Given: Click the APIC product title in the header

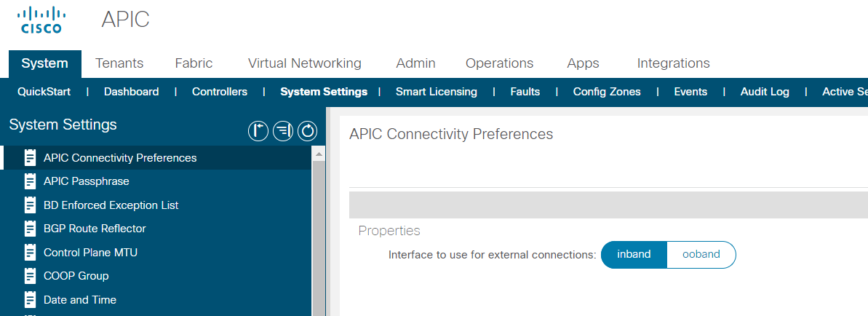Looking at the screenshot, I should click(x=126, y=20).
